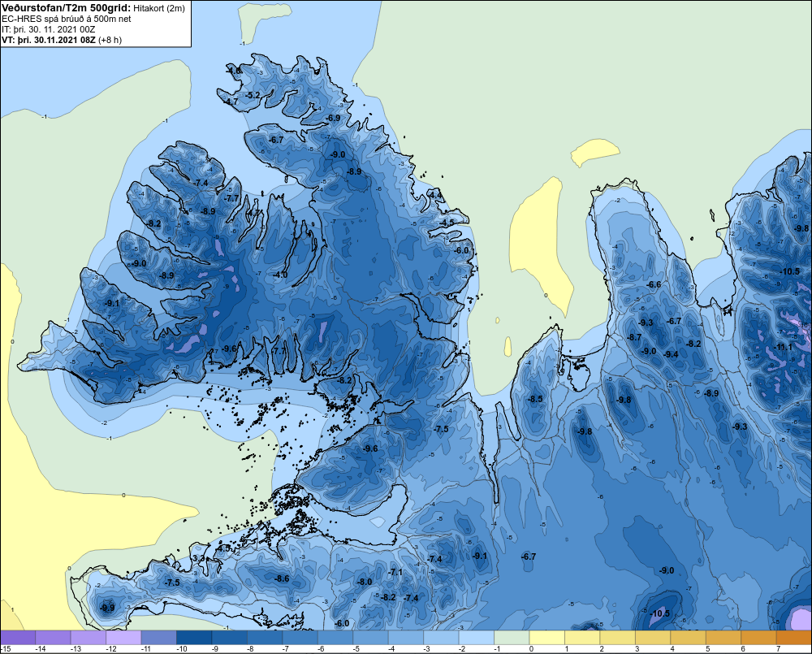Pick the legend swatch between -12 and -11

[123, 638]
